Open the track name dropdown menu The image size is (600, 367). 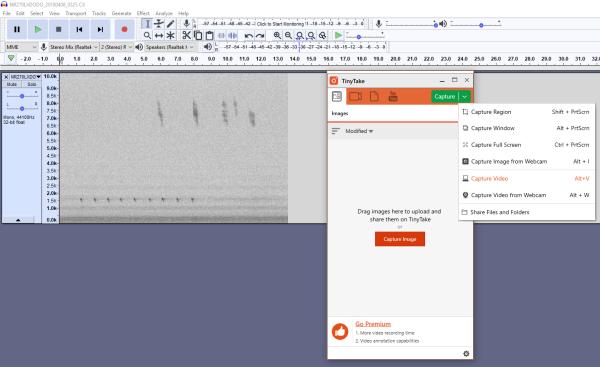25,77
